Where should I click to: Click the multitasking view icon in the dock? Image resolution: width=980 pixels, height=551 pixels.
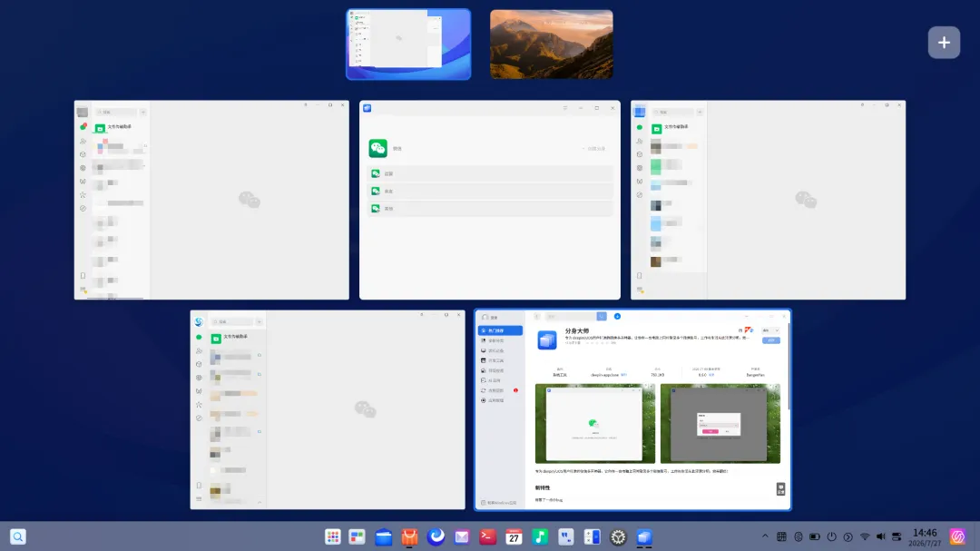357,536
